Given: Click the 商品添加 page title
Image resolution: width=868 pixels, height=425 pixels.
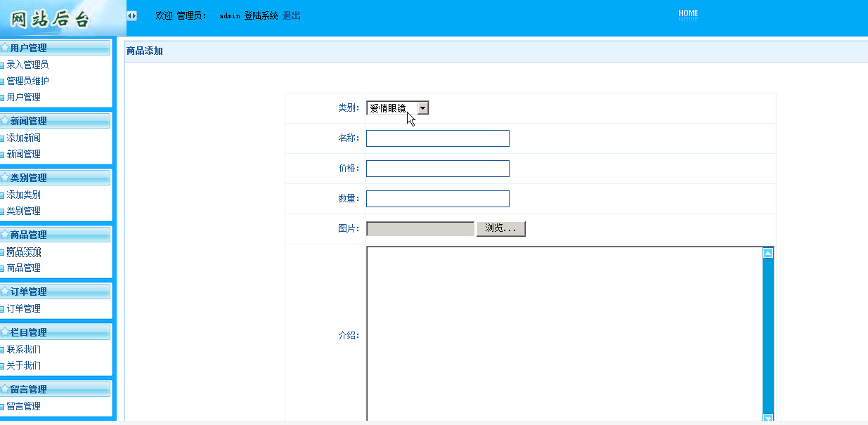Looking at the screenshot, I should click(145, 51).
